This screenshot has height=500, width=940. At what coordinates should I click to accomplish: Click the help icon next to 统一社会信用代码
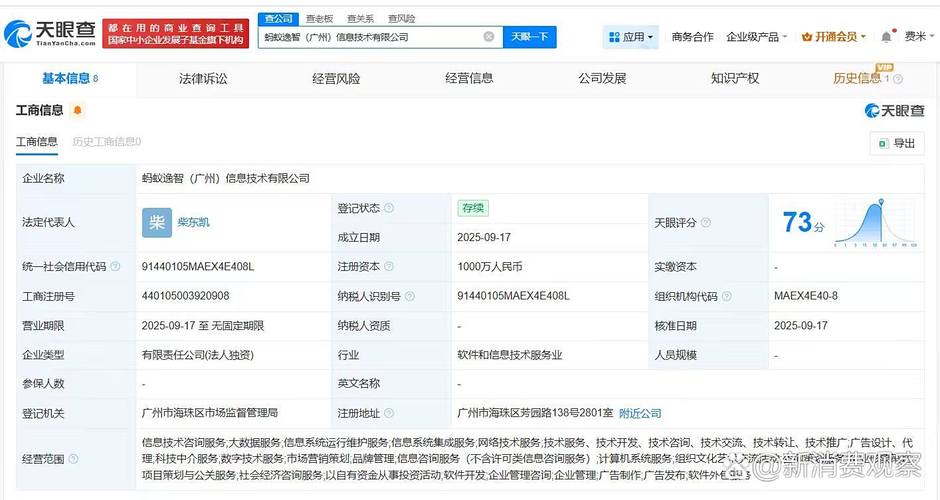pos(115,266)
